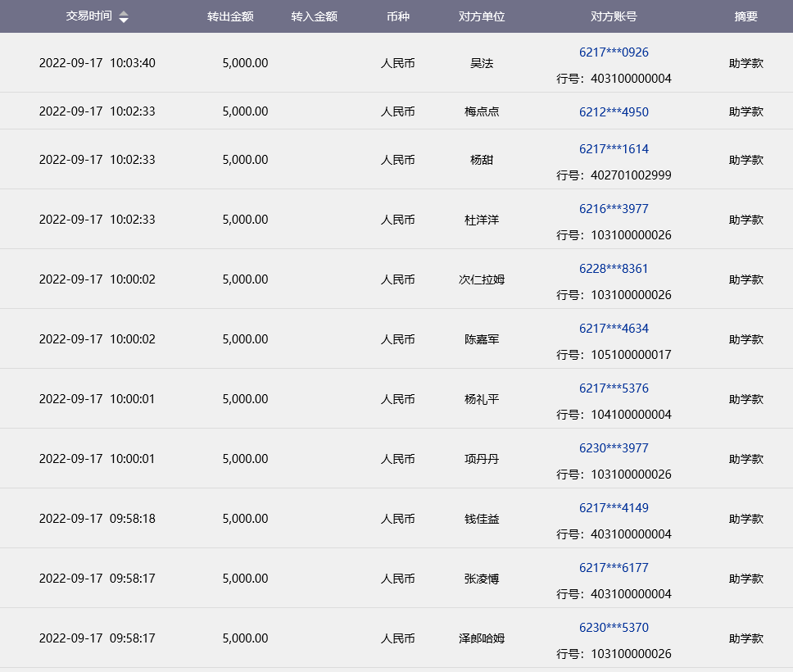Open account 6230***3977 for 项丹丹

tap(614, 448)
